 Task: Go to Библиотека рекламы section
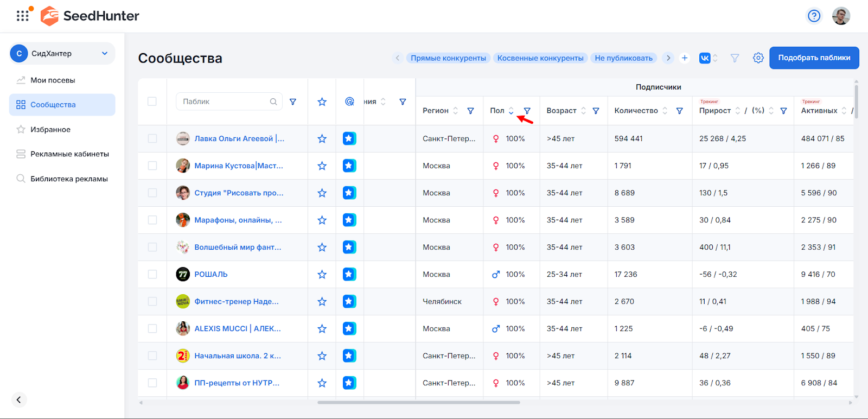pos(69,179)
